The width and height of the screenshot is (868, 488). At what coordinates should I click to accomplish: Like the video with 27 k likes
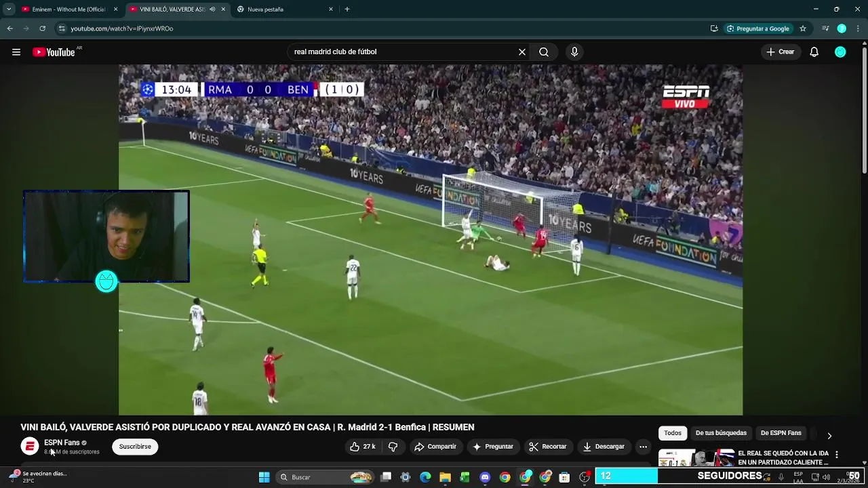pyautogui.click(x=363, y=447)
